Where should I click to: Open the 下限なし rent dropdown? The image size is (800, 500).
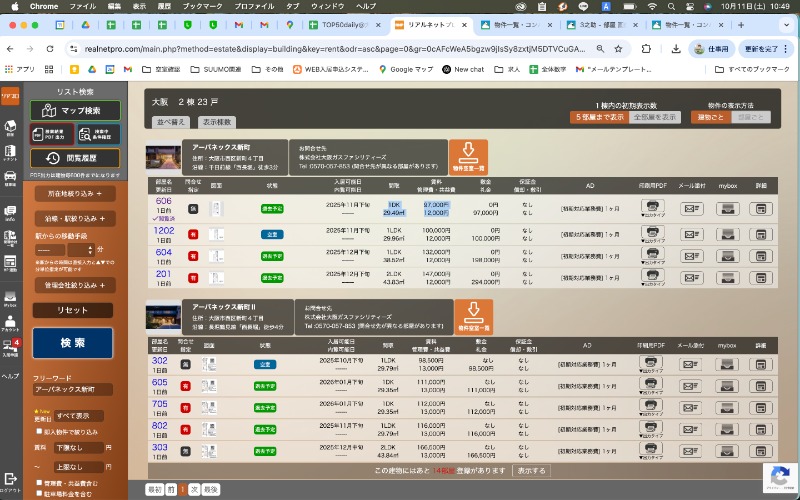[x=76, y=449]
